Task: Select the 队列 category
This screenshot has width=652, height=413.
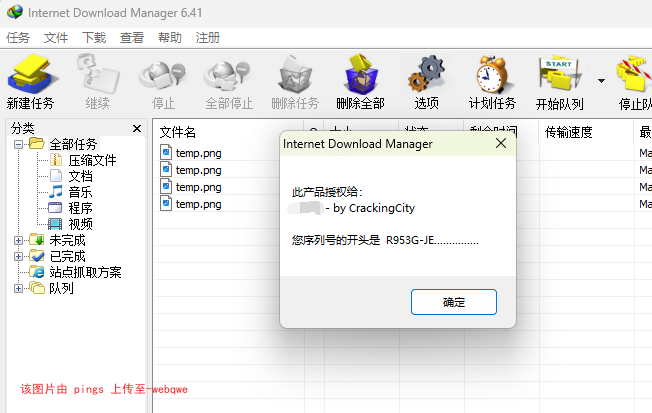Action: (61, 288)
